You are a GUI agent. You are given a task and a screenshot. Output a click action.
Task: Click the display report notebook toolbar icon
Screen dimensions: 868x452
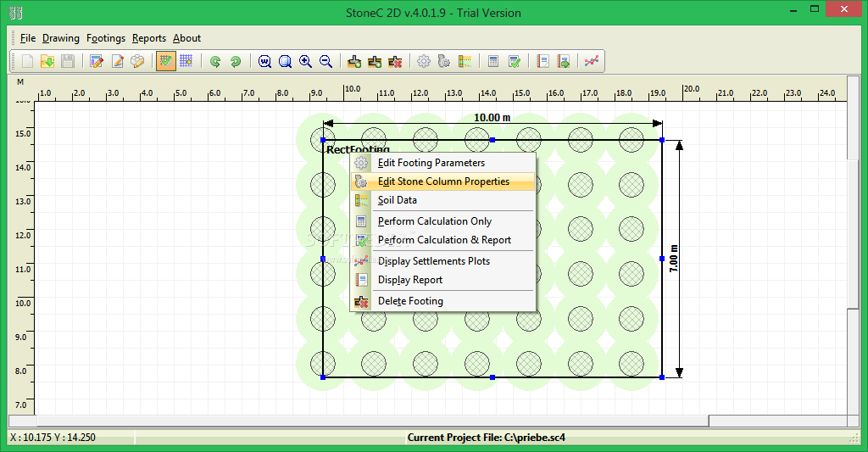pyautogui.click(x=543, y=61)
